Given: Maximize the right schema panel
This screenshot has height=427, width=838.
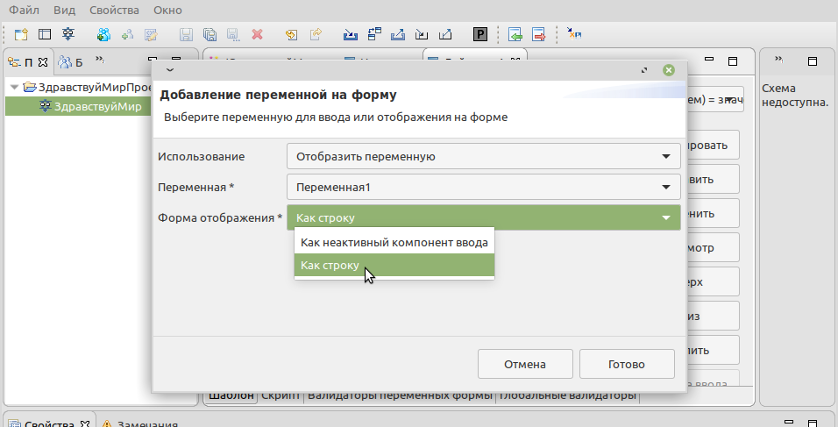Looking at the screenshot, I should (812, 61).
